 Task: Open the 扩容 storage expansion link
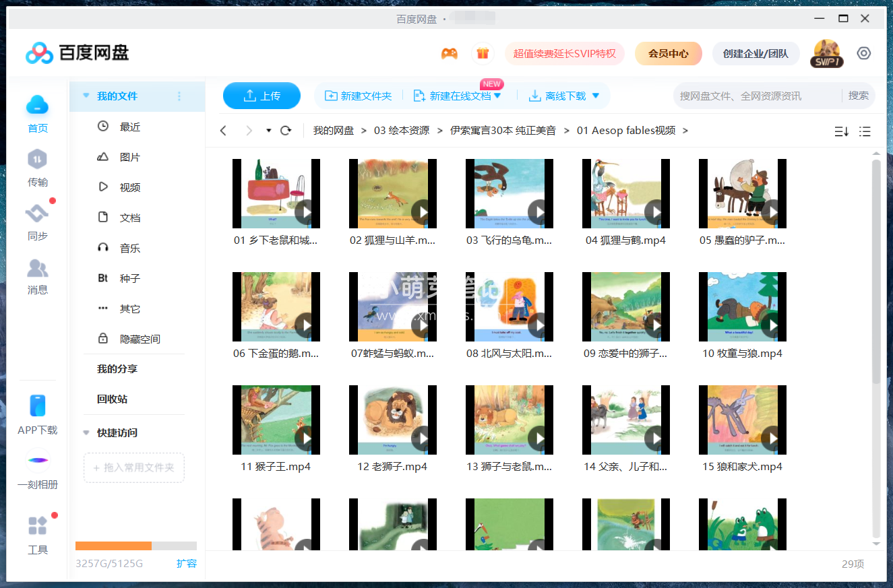click(x=187, y=564)
